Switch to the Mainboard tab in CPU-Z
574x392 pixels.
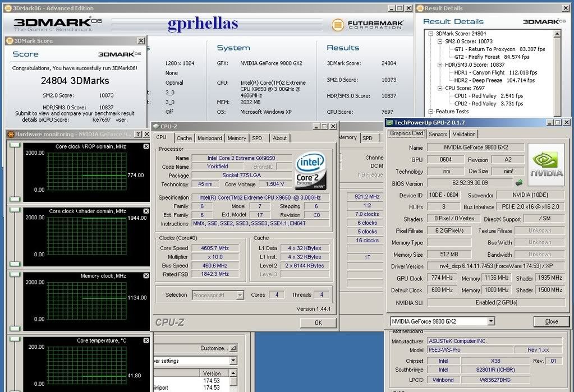pyautogui.click(x=209, y=138)
